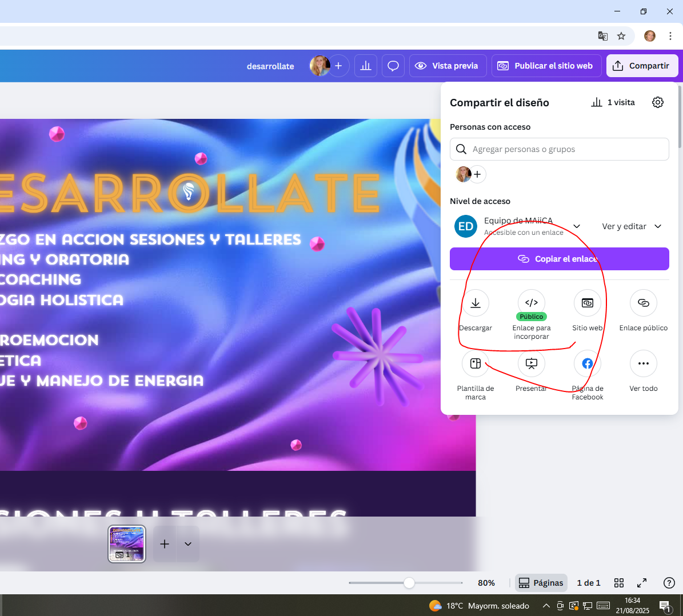
Task: Expand the Ver y editar dropdown
Action: (632, 226)
